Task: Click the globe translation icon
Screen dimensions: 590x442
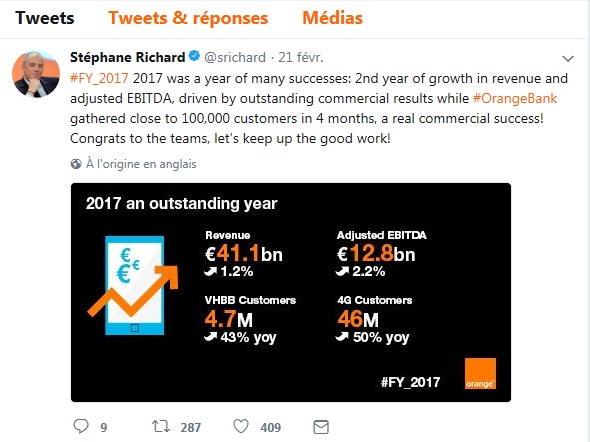Action: coord(76,164)
